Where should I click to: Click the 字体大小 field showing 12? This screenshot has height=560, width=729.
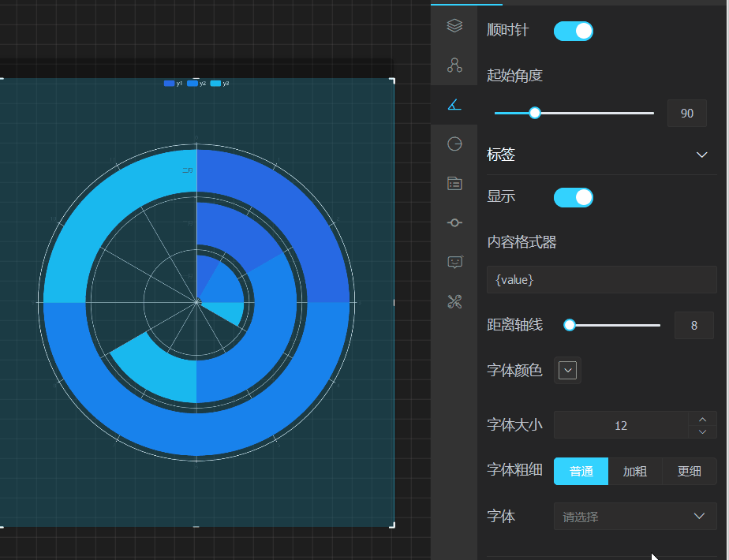click(x=621, y=425)
